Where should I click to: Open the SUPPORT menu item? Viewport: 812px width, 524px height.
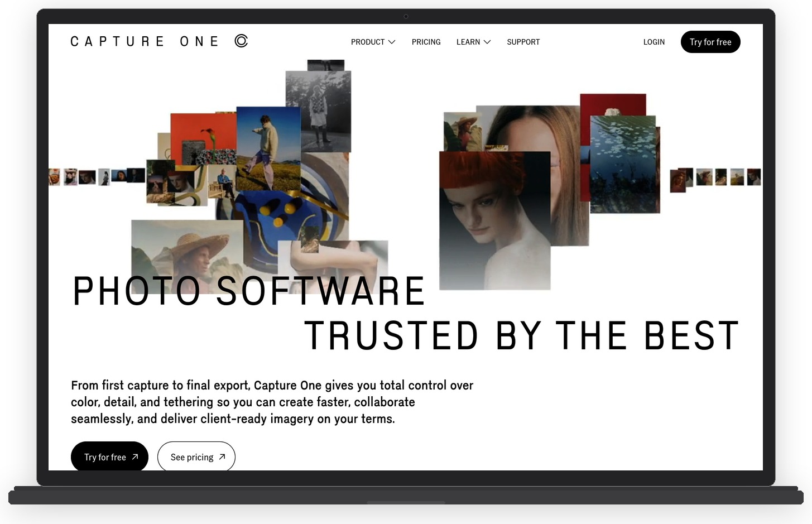pyautogui.click(x=523, y=42)
